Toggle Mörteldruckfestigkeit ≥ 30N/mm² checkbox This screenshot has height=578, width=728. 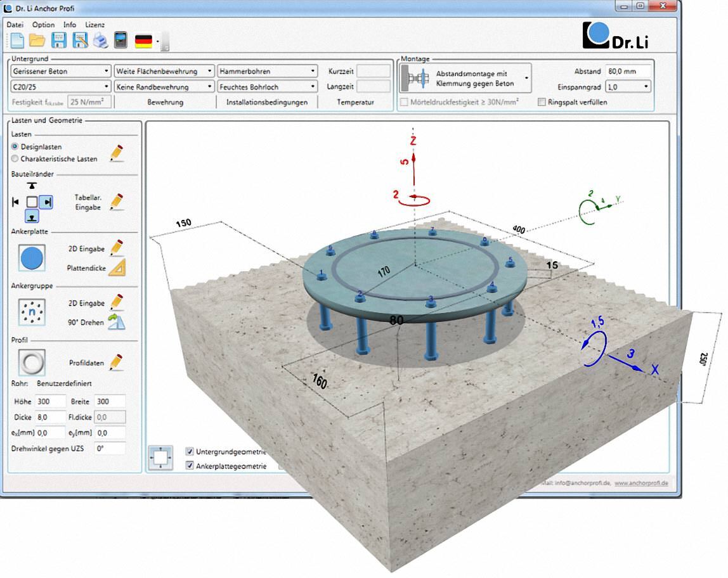tap(404, 102)
